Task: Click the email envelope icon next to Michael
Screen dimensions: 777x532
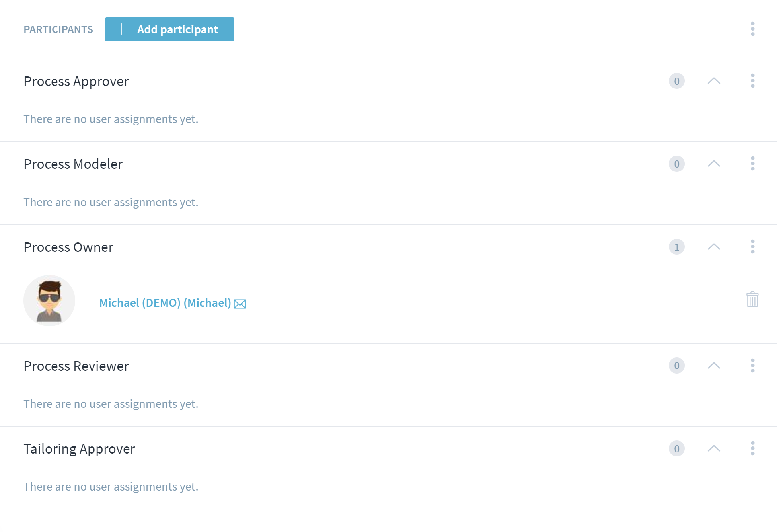Action: coord(240,304)
